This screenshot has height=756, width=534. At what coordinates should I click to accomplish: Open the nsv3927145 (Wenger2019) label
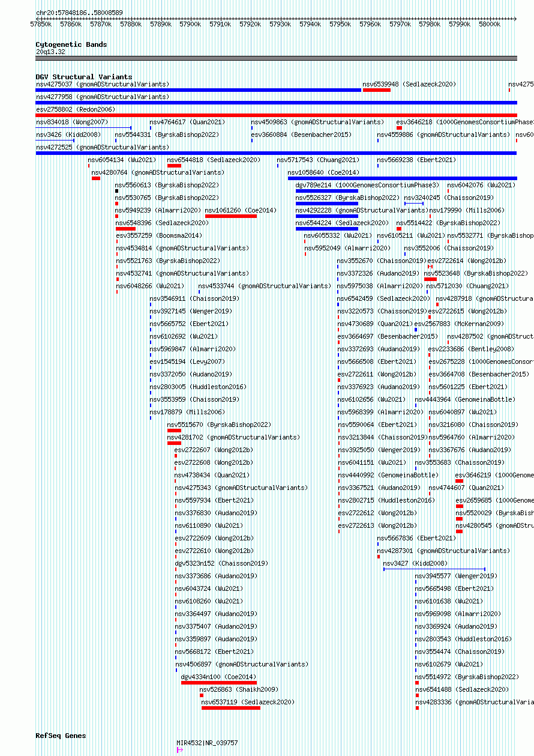191,311
